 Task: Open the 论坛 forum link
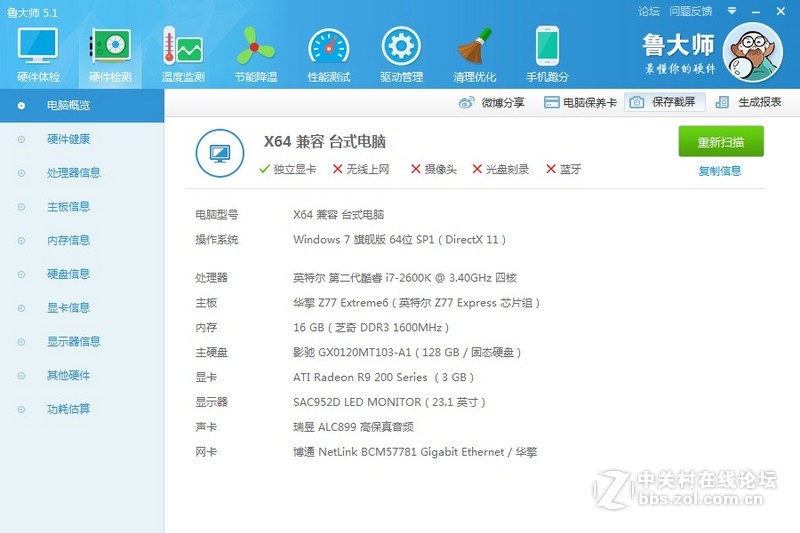[x=648, y=11]
